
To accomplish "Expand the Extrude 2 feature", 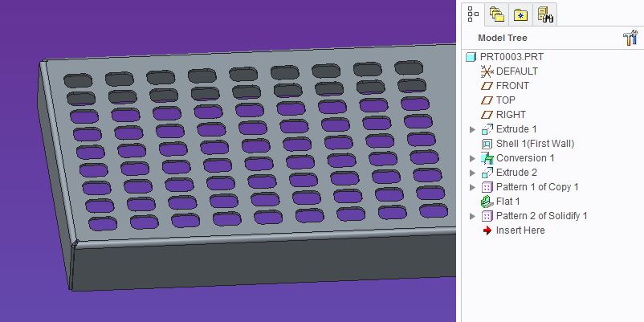I will pos(472,173).
